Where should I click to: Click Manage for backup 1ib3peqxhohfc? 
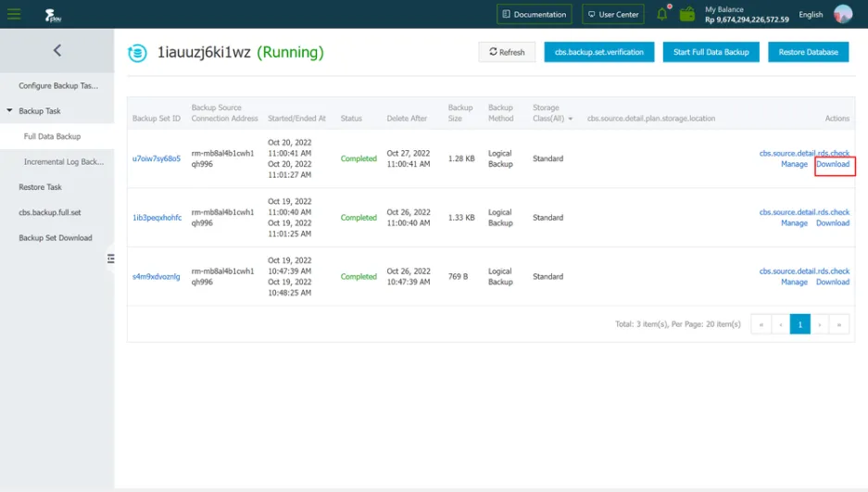pyautogui.click(x=794, y=223)
